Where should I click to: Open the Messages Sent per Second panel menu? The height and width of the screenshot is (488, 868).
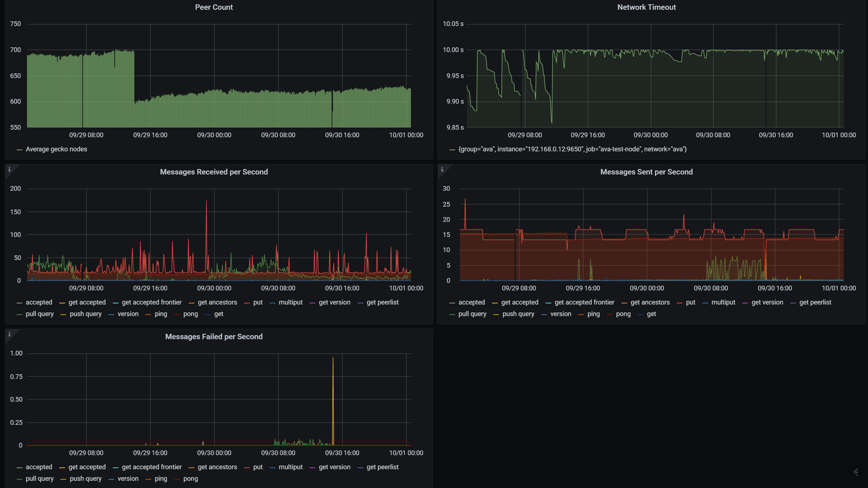coord(646,172)
